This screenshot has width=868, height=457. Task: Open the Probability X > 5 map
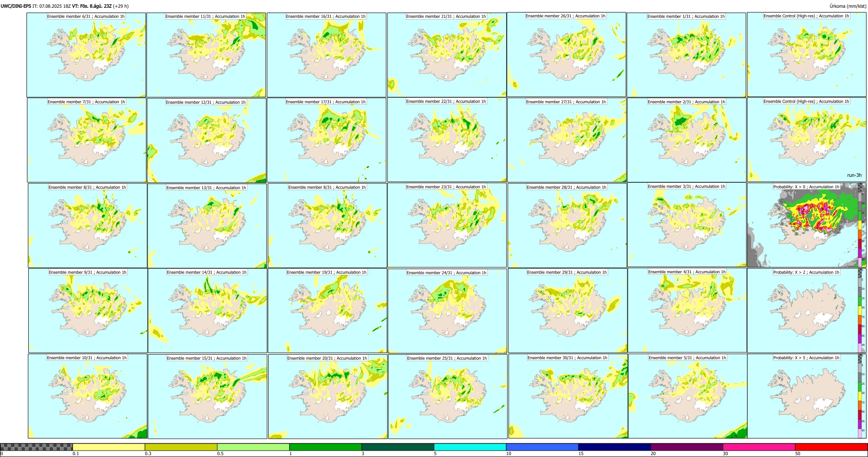[807, 396]
